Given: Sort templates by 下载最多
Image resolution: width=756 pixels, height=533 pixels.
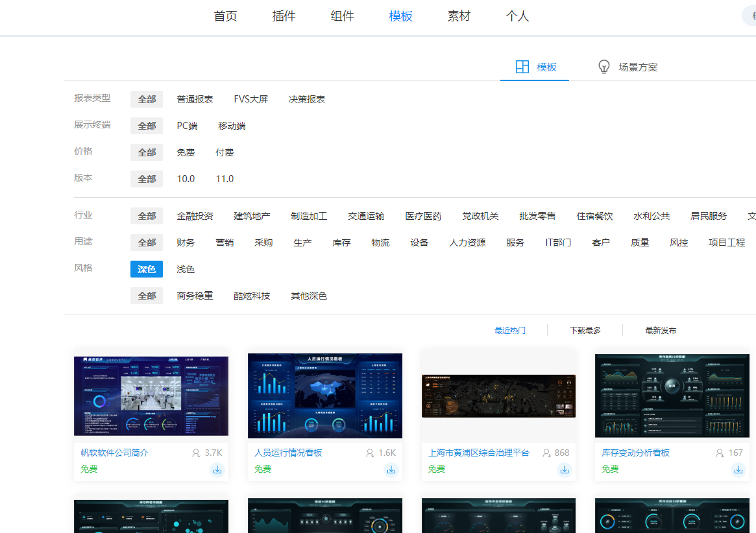Looking at the screenshot, I should pos(585,330).
